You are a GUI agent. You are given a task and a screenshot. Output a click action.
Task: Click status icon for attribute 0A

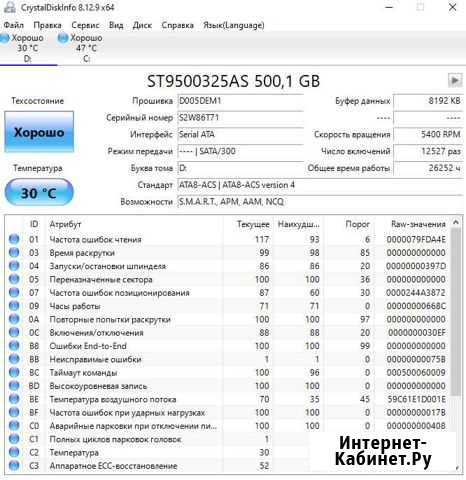click(x=14, y=319)
